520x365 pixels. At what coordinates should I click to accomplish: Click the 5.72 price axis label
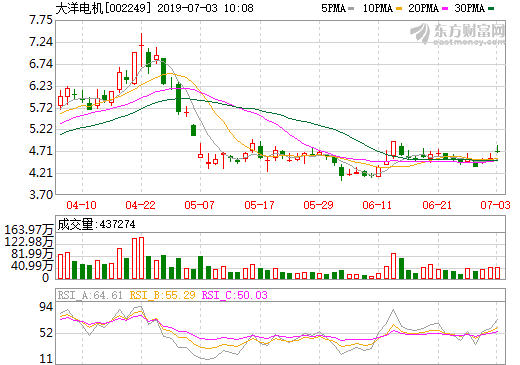pos(41,108)
